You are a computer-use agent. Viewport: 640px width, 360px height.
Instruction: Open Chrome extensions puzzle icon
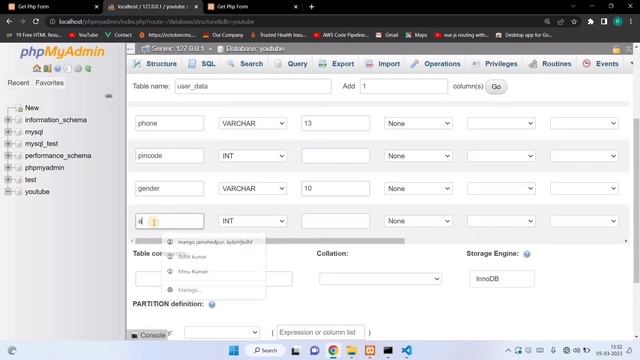(590, 21)
